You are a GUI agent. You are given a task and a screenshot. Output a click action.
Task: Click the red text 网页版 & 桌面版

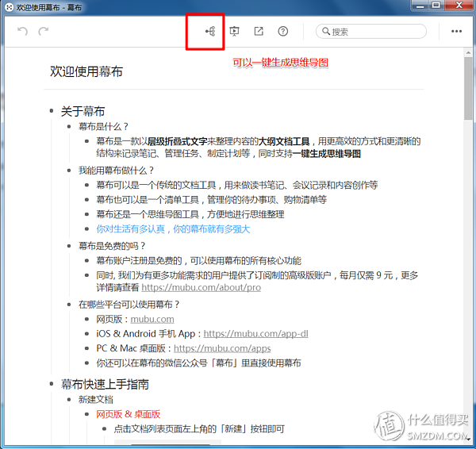[128, 414]
